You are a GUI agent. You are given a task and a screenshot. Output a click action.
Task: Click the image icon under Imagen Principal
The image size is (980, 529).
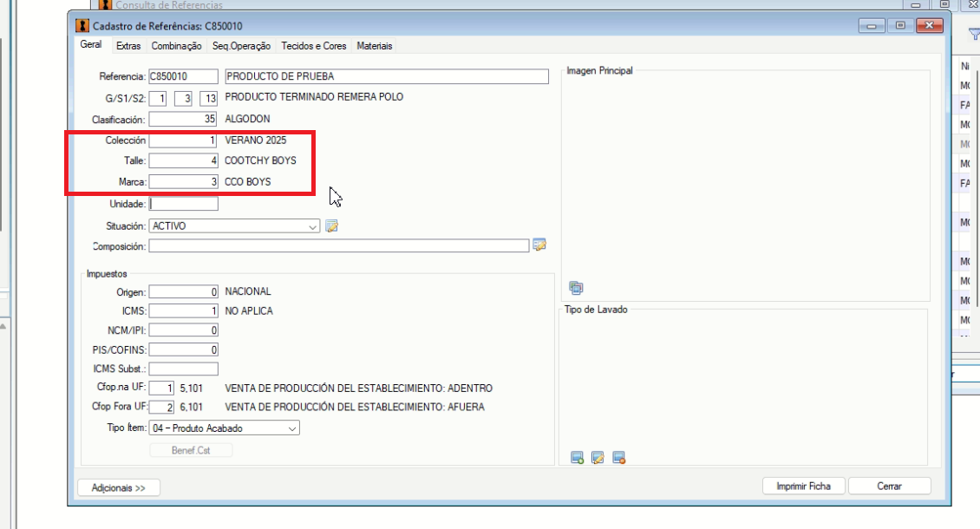576,288
